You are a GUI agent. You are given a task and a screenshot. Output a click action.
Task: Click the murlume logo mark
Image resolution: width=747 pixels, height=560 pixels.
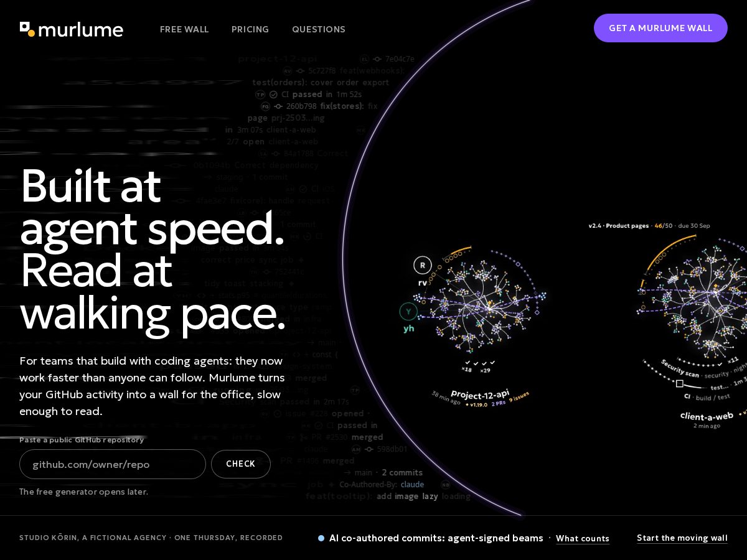pyautogui.click(x=27, y=29)
